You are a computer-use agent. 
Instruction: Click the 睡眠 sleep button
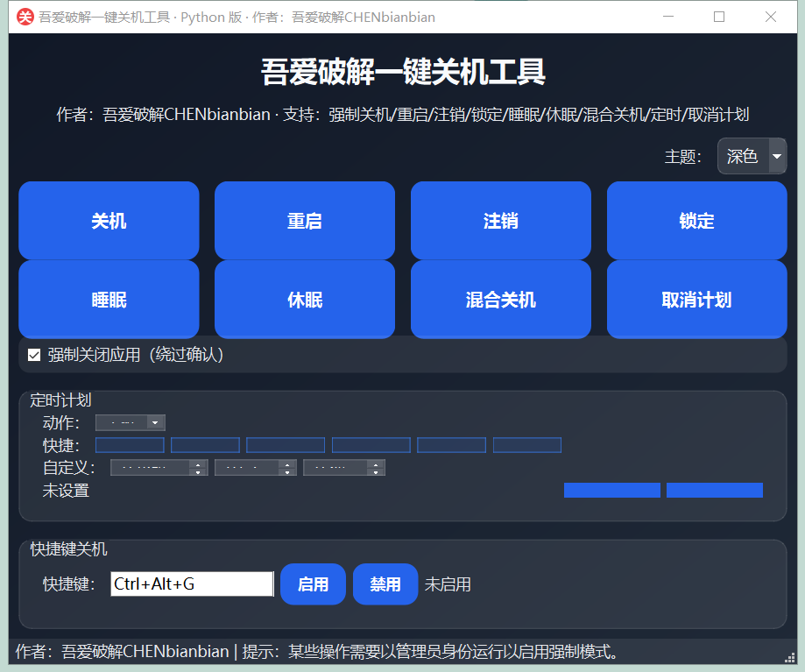109,300
